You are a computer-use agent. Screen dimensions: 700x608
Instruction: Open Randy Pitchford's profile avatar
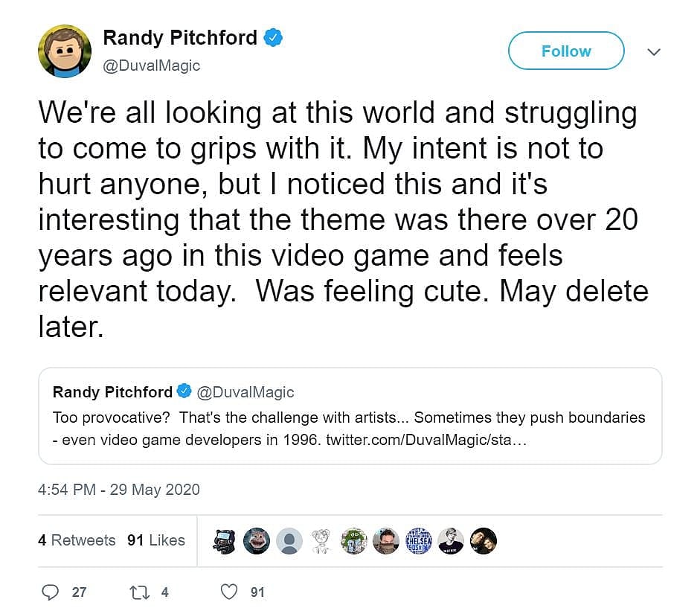(x=65, y=51)
